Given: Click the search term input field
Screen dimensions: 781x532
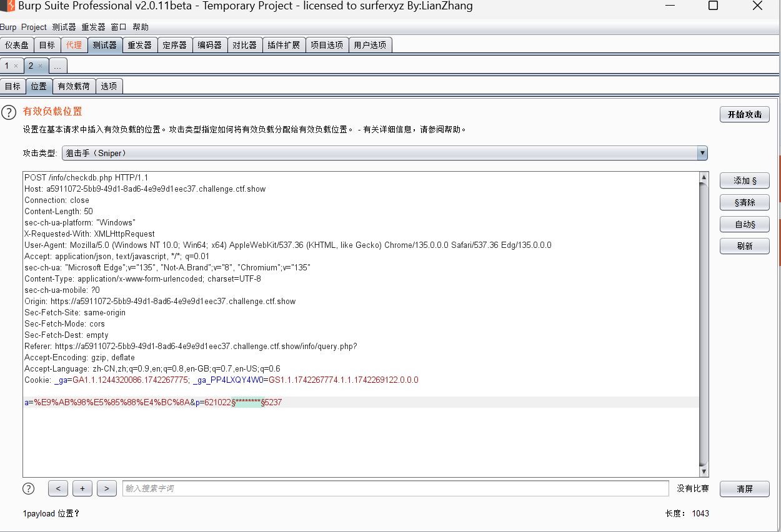Looking at the screenshot, I should pos(395,488).
